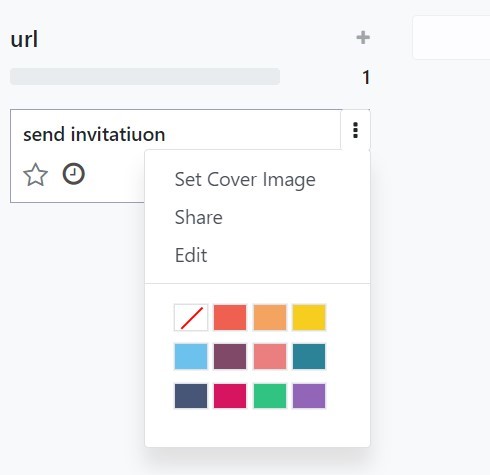Pick the yellow color swatch

pos(309,317)
